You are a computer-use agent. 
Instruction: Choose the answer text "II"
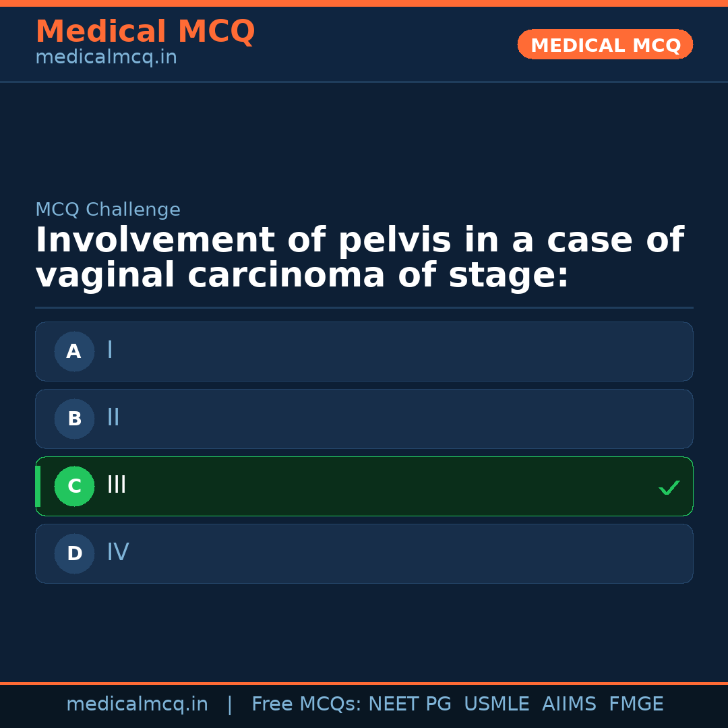(x=113, y=418)
